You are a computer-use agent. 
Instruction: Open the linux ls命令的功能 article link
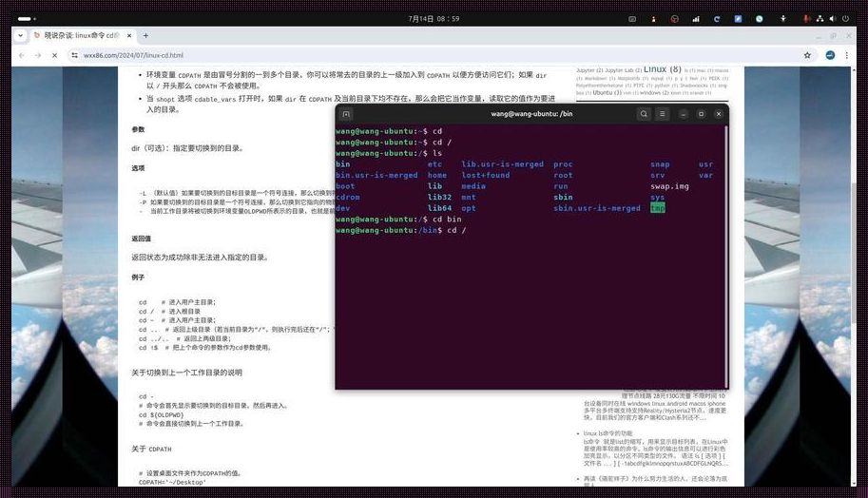coord(608,433)
